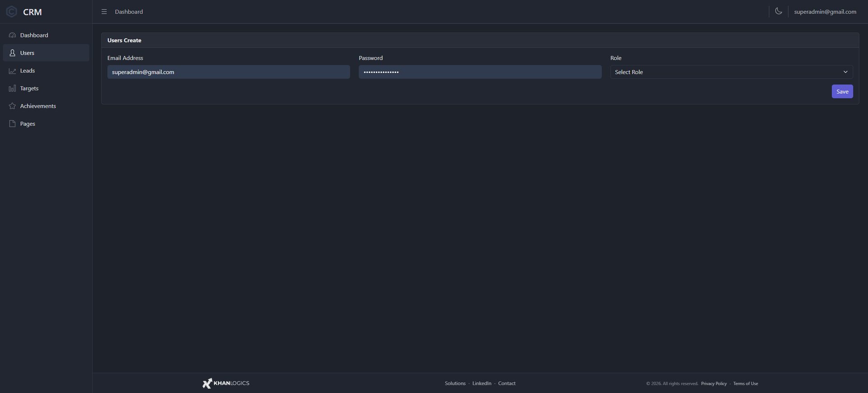Click the Email Address field label
The height and width of the screenshot is (393, 868).
[x=125, y=58]
